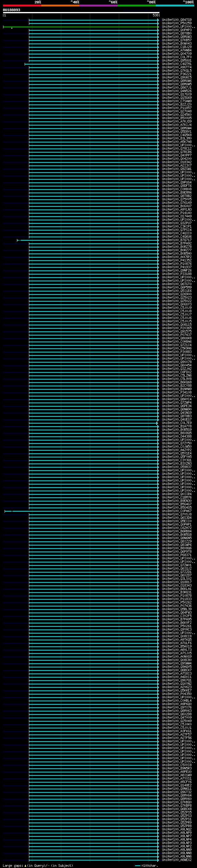Click hit UniRef100_P36221
This screenshot has width=197, height=868.
click(x=176, y=74)
